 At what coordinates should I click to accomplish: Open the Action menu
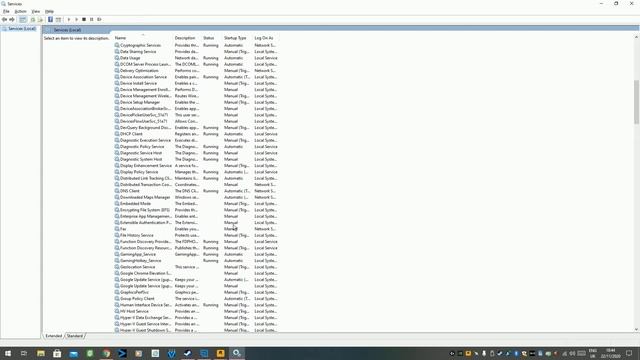click(x=20, y=11)
